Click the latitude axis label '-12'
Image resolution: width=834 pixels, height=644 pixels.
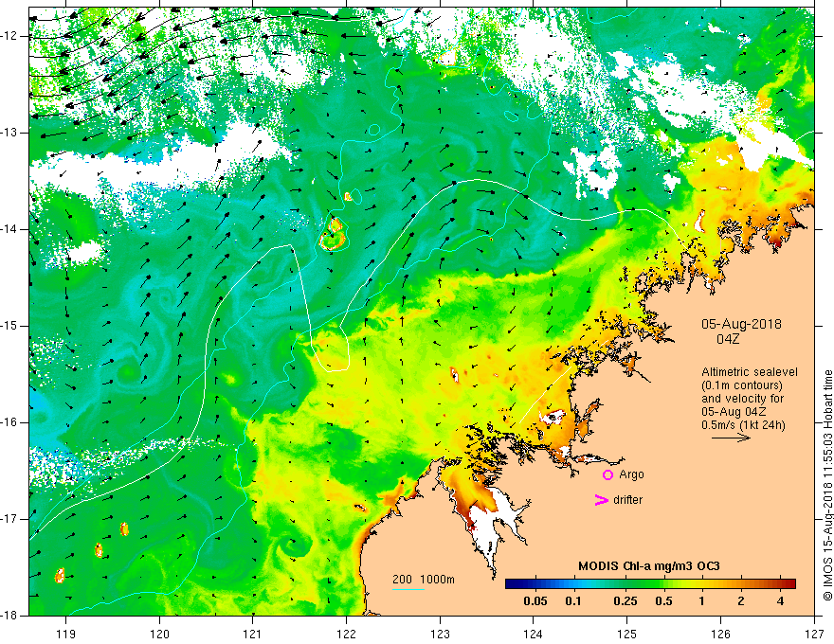point(9,36)
